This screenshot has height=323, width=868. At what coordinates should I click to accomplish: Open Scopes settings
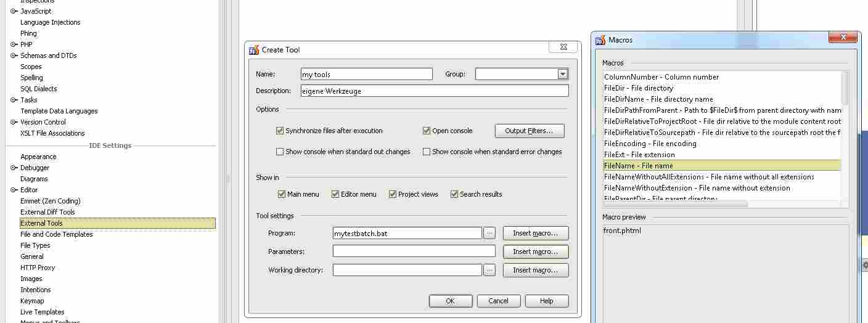tap(31, 67)
